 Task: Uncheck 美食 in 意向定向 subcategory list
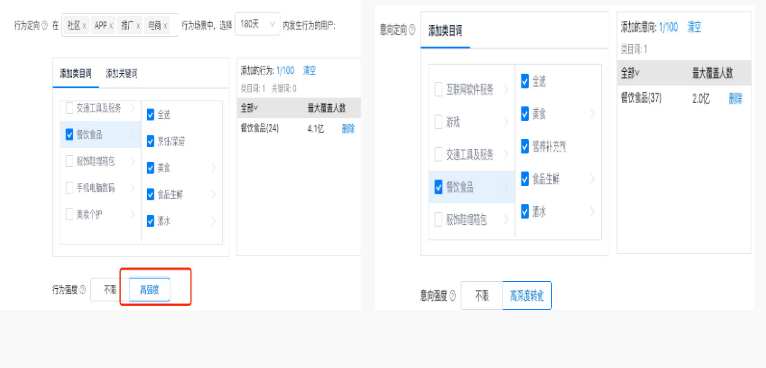525,114
